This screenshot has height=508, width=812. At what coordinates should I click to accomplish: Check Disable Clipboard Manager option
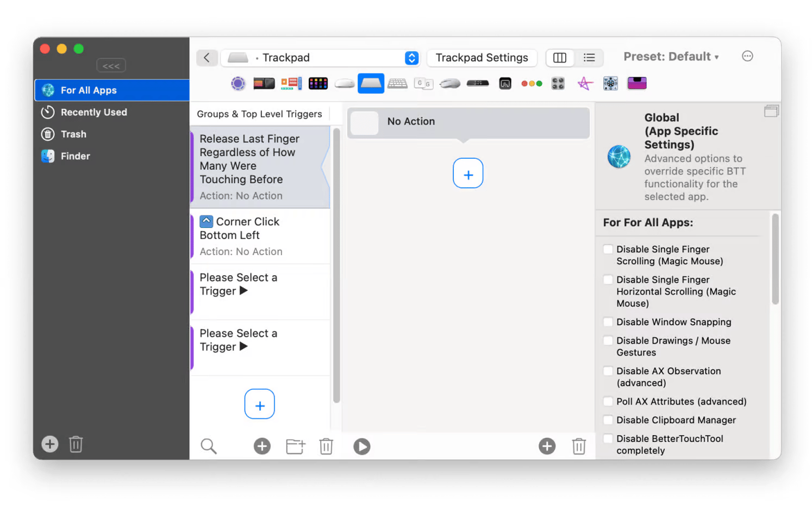(608, 420)
